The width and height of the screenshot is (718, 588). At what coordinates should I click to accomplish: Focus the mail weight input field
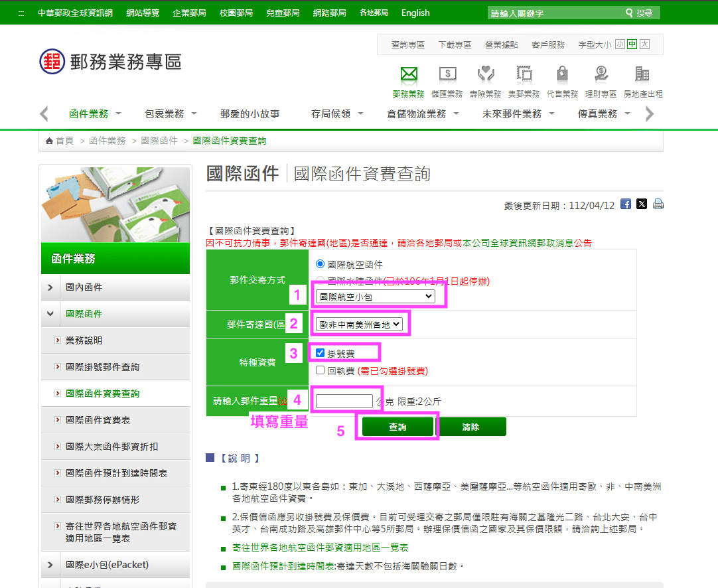pyautogui.click(x=344, y=401)
